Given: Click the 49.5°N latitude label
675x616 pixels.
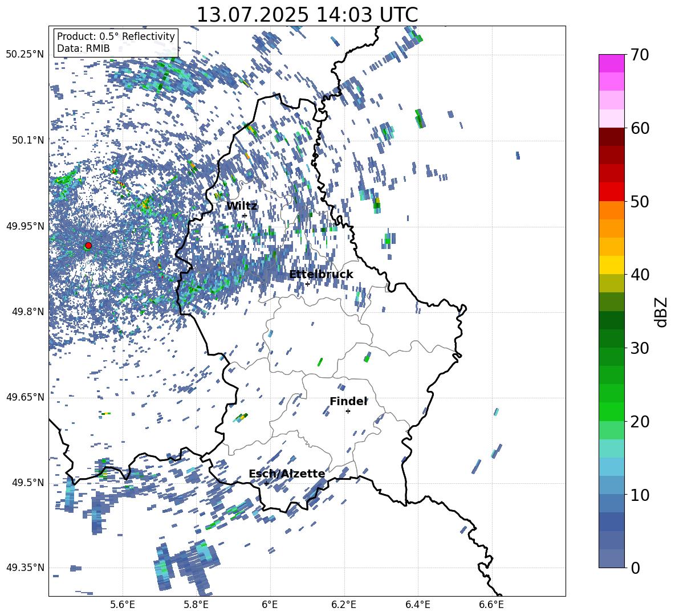Looking at the screenshot, I should 29,483.
